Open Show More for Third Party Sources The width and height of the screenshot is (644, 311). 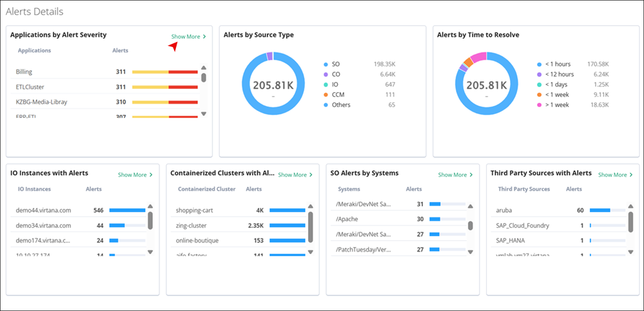point(615,175)
